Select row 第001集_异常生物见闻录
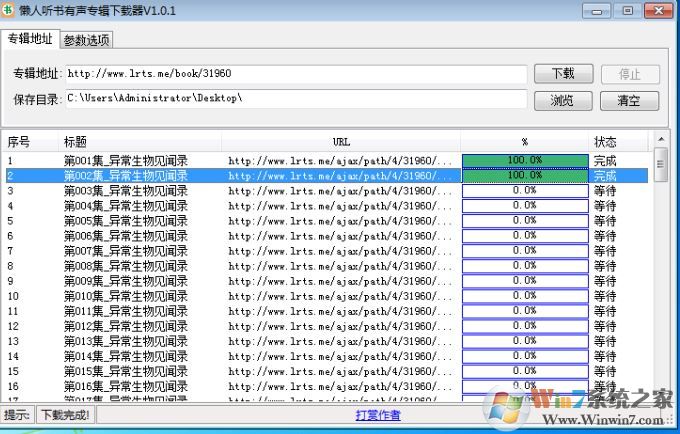680x434 pixels. point(126,160)
